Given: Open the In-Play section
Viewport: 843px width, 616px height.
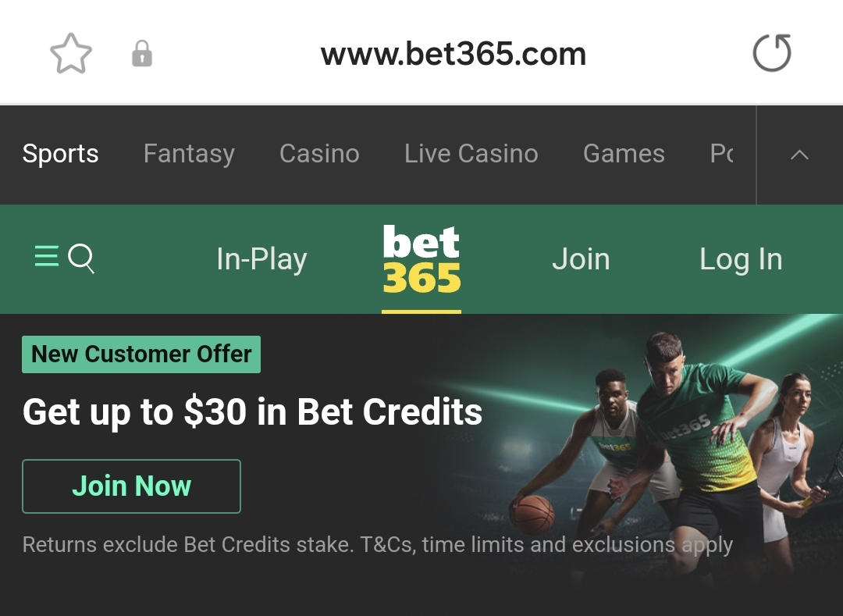Looking at the screenshot, I should (261, 259).
